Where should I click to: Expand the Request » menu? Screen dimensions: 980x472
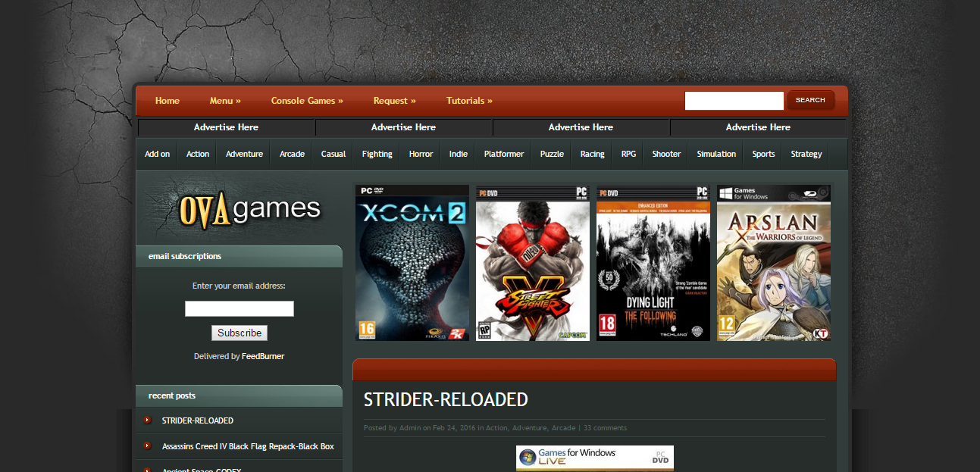point(395,101)
